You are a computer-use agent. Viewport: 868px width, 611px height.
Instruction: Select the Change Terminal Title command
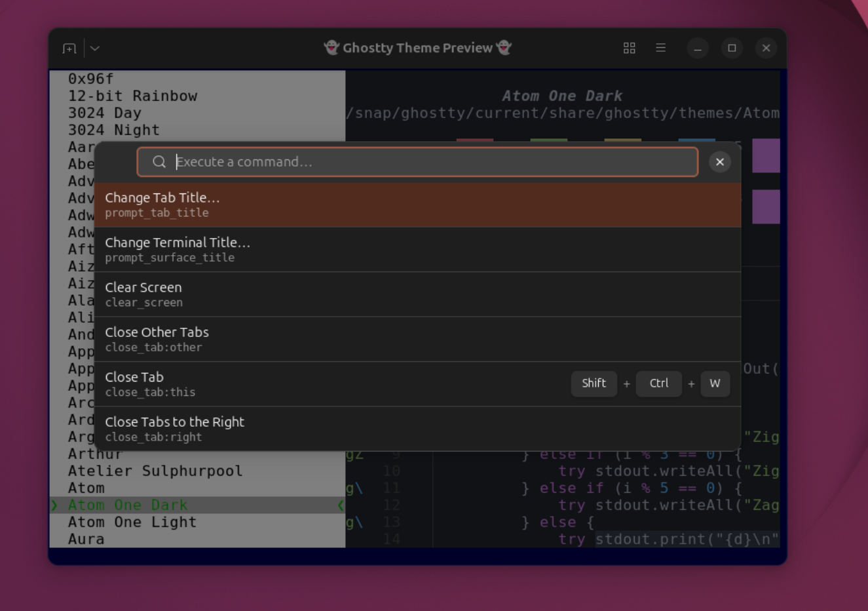[x=417, y=250]
